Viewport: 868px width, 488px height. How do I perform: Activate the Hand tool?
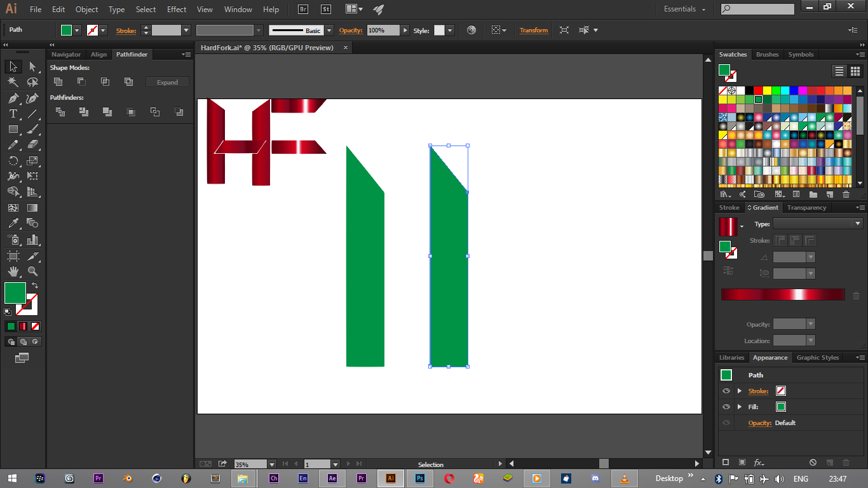point(13,271)
